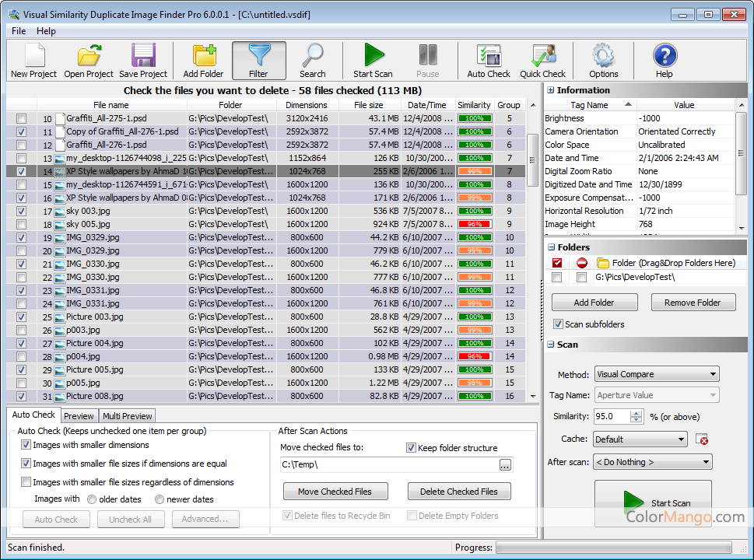Click the Add Folder button in Folders panel
The image size is (754, 560).
coord(594,303)
